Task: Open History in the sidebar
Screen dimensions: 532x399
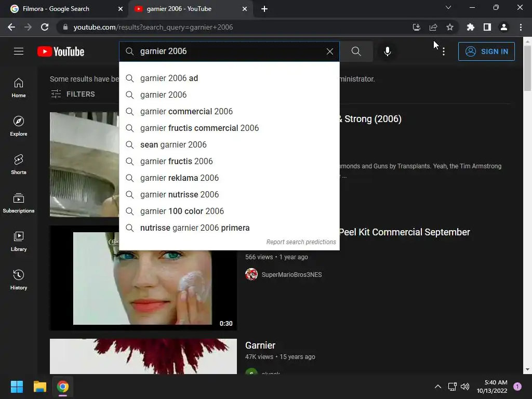Action: coord(19,280)
